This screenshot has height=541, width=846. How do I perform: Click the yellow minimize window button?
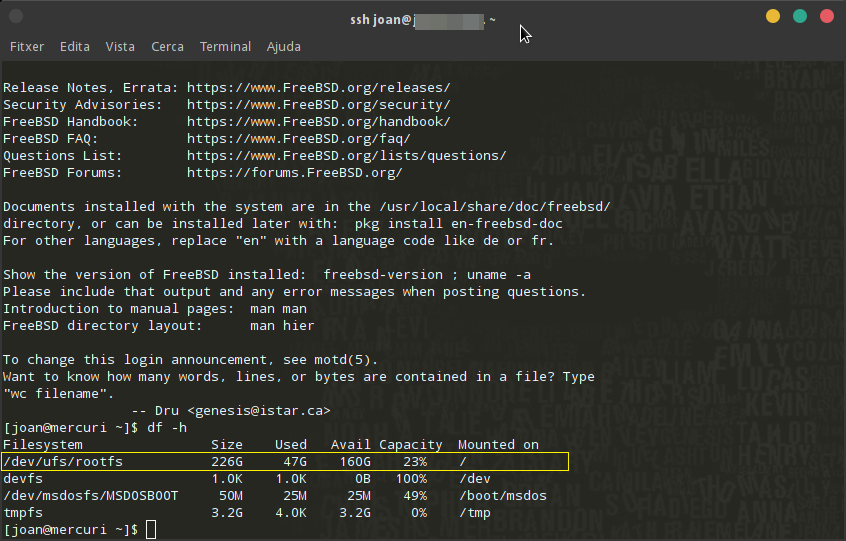pyautogui.click(x=773, y=16)
